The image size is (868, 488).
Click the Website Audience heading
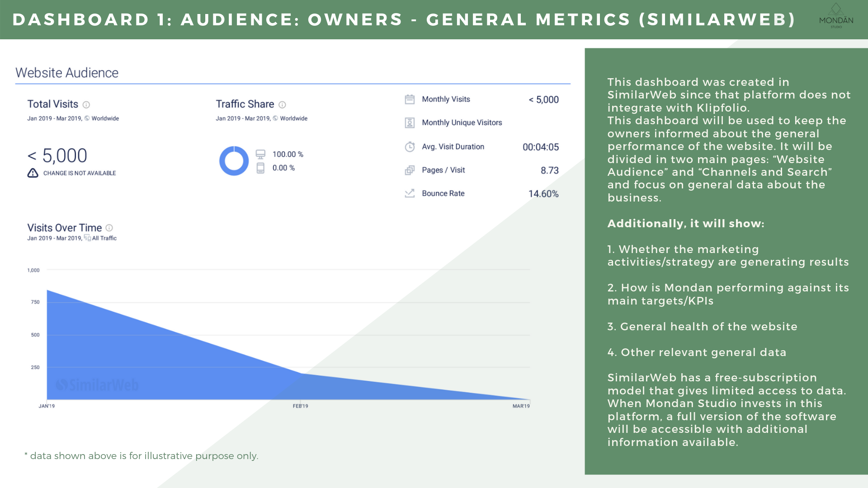click(x=67, y=73)
